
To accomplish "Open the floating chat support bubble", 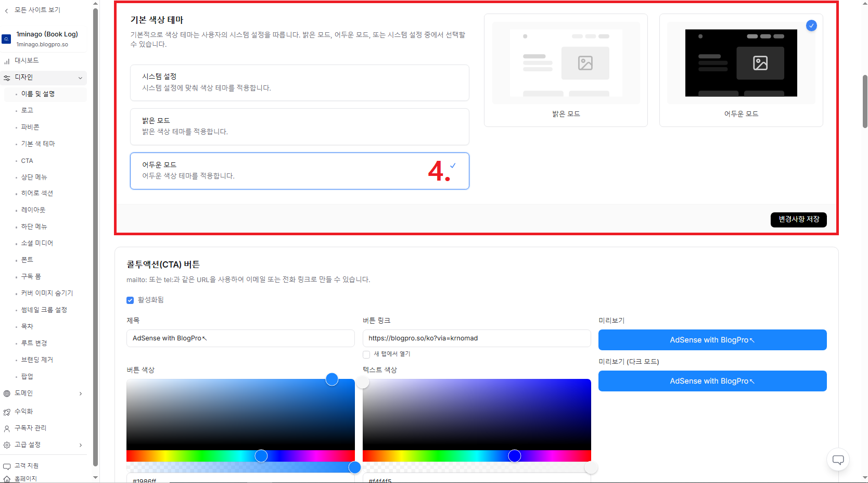I will click(x=838, y=460).
